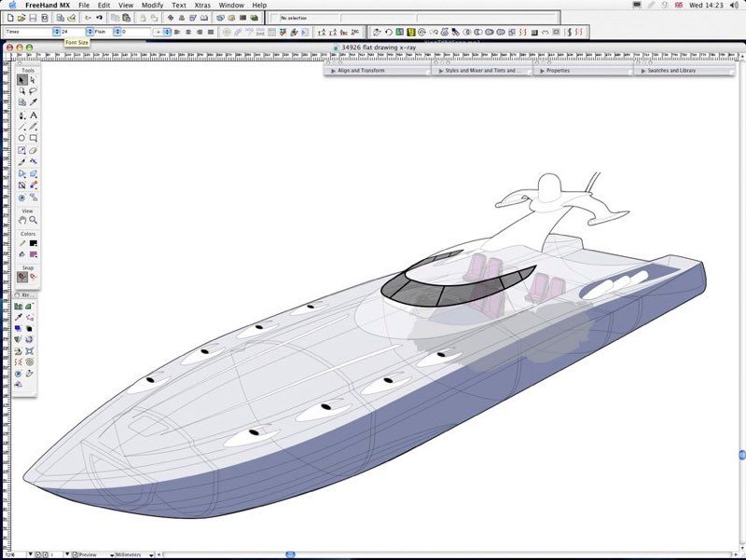Select the Text tool
Screen dimensions: 746x560
(34, 115)
